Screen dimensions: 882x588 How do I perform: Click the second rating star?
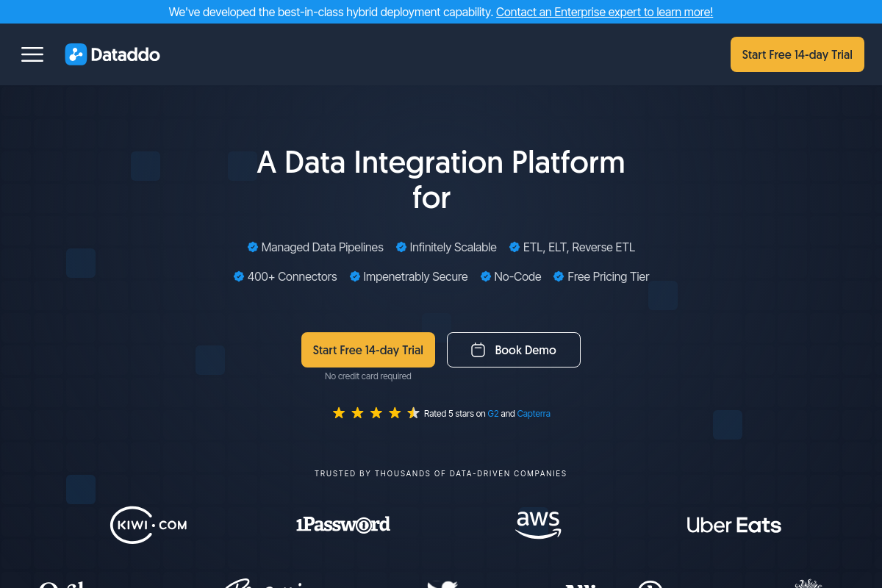click(357, 413)
